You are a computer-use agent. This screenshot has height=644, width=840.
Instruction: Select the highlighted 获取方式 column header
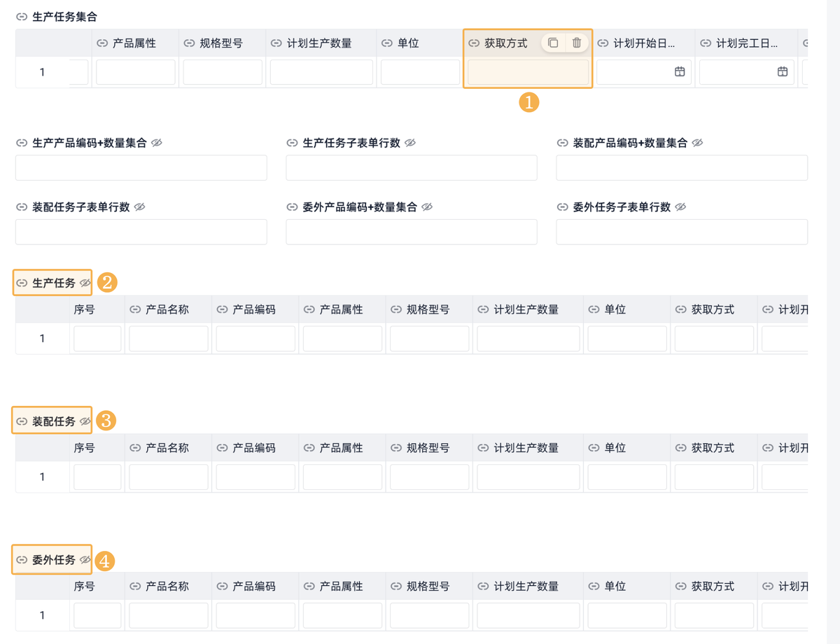click(x=505, y=43)
